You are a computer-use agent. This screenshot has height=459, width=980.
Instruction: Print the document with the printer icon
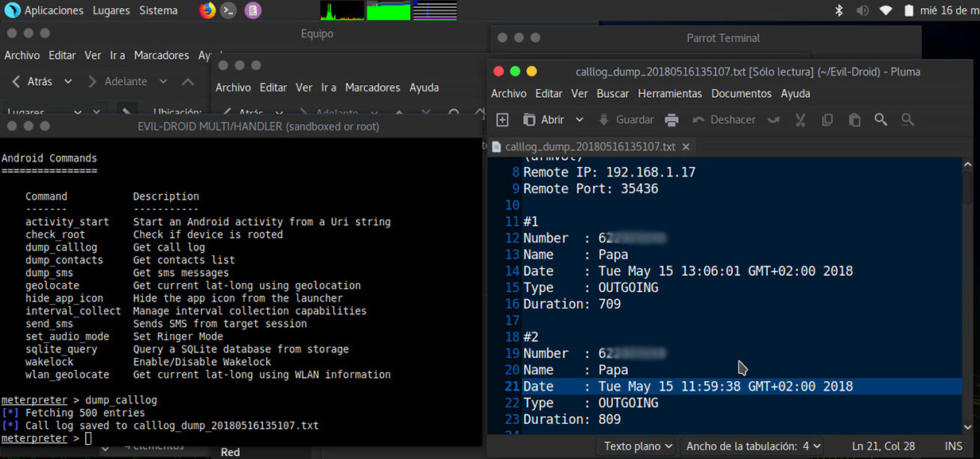[672, 119]
